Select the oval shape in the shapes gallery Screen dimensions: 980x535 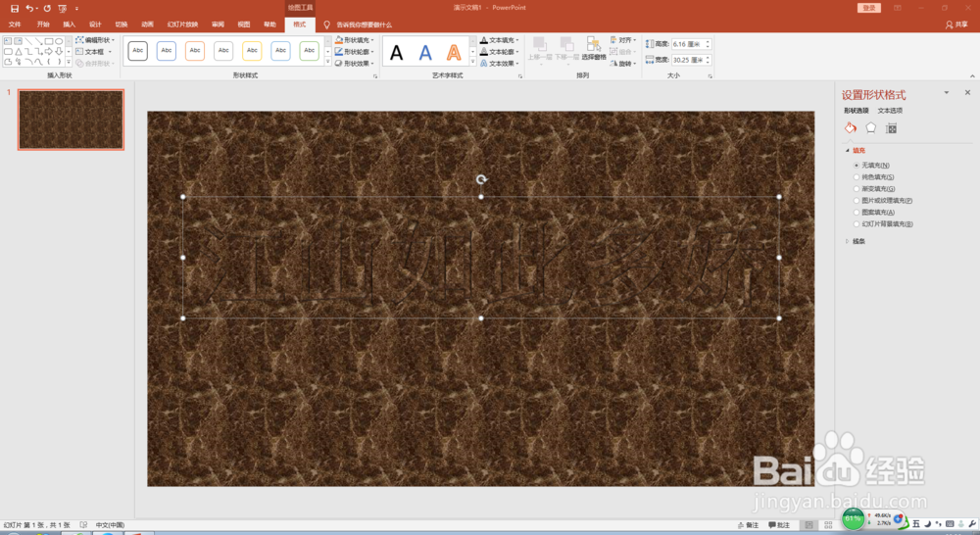(59, 41)
